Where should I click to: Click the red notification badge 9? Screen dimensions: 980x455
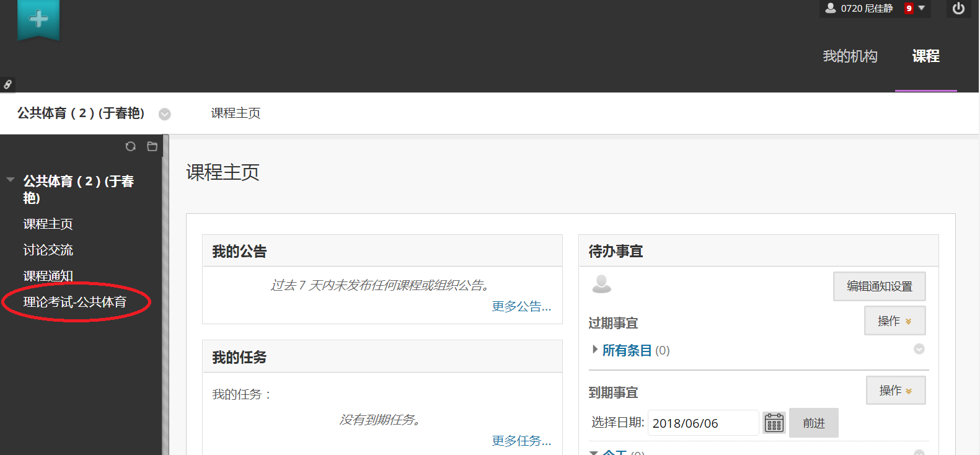tap(909, 9)
